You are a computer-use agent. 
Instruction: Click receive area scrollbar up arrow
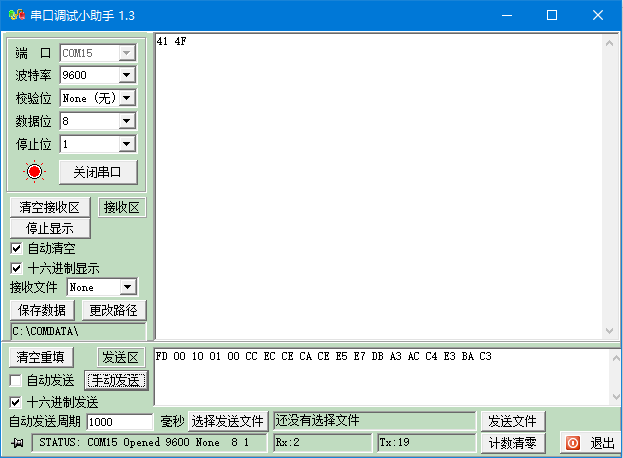click(609, 43)
